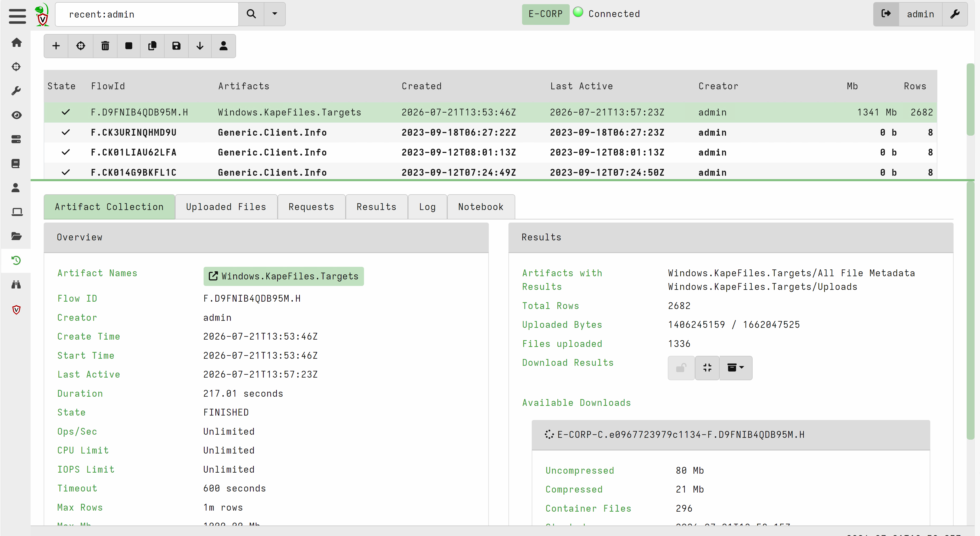Switch to Uploaded Files tab
Viewport: 980px width, 536px height.
(x=226, y=207)
